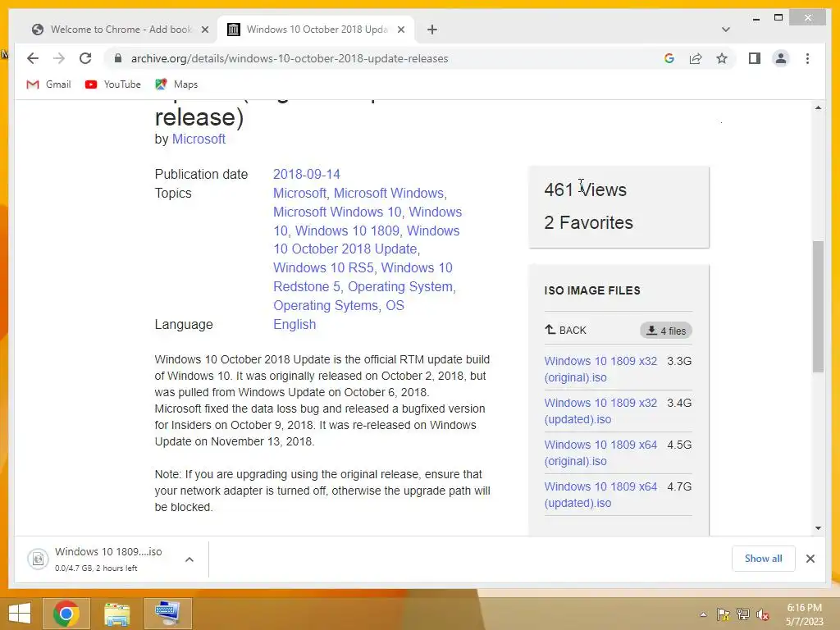The image size is (840, 630).
Task: Open Maps bookmark
Action: [176, 84]
